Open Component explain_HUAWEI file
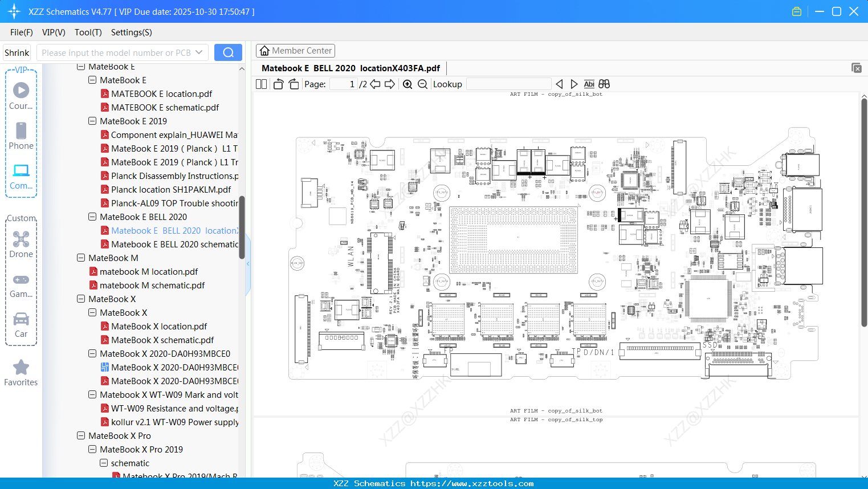868x489 pixels. (x=174, y=135)
